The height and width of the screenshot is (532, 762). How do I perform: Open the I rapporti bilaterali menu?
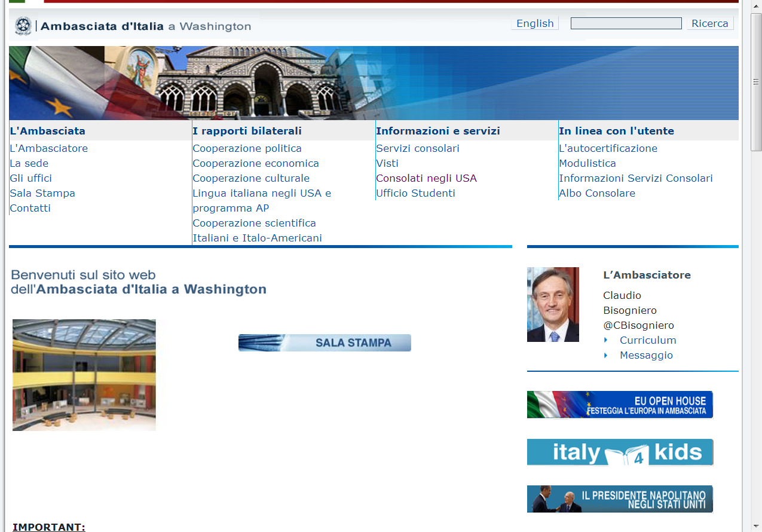click(x=247, y=131)
